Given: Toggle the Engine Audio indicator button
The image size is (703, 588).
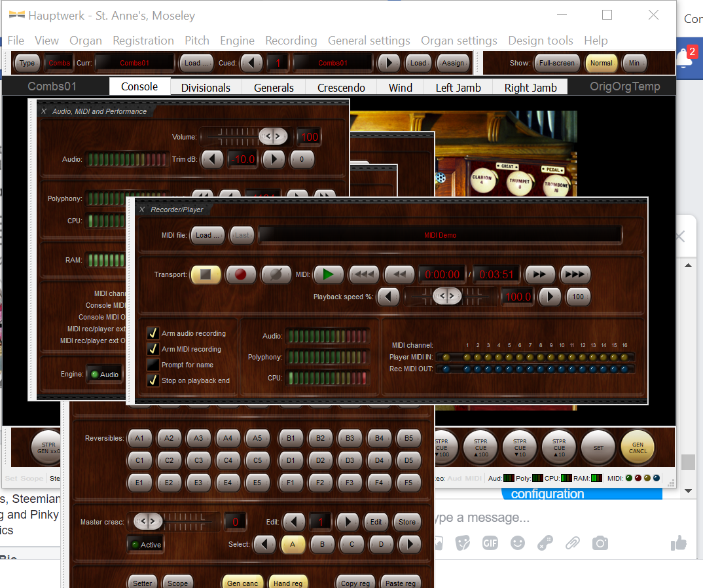Looking at the screenshot, I should click(105, 374).
